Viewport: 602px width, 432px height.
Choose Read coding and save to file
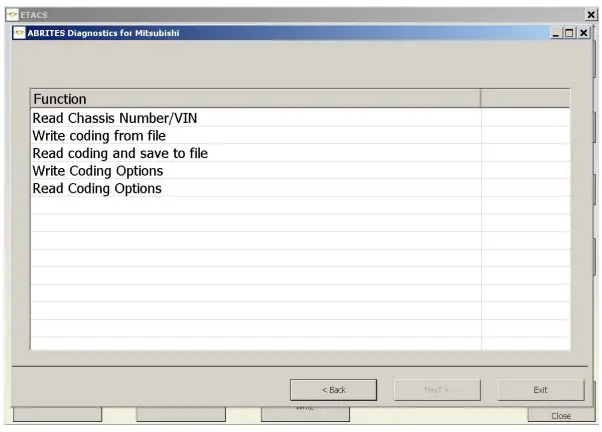(x=256, y=153)
